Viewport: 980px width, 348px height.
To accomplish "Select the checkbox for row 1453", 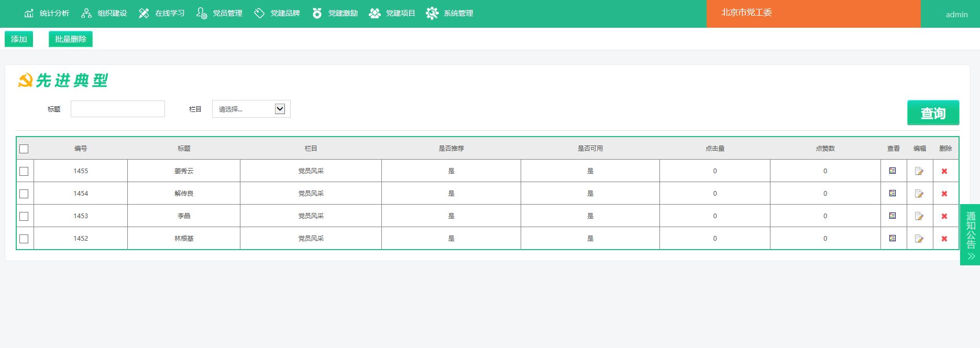I will click(x=24, y=216).
